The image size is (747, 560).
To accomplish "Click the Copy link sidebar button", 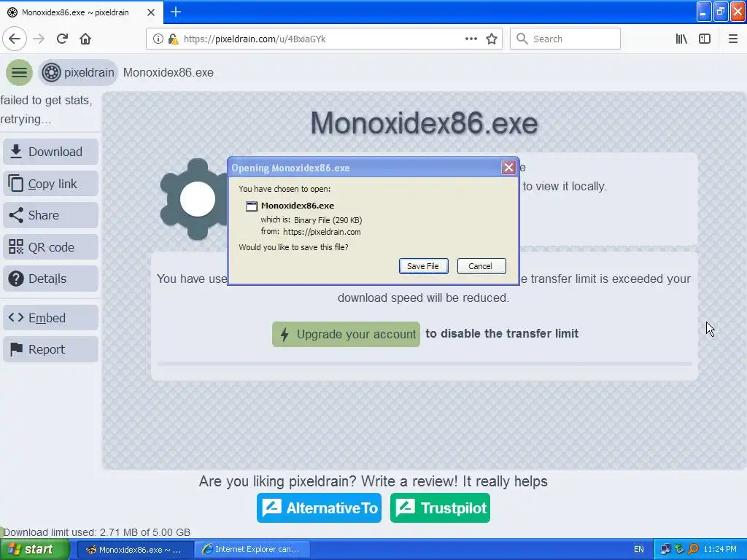I will (50, 183).
